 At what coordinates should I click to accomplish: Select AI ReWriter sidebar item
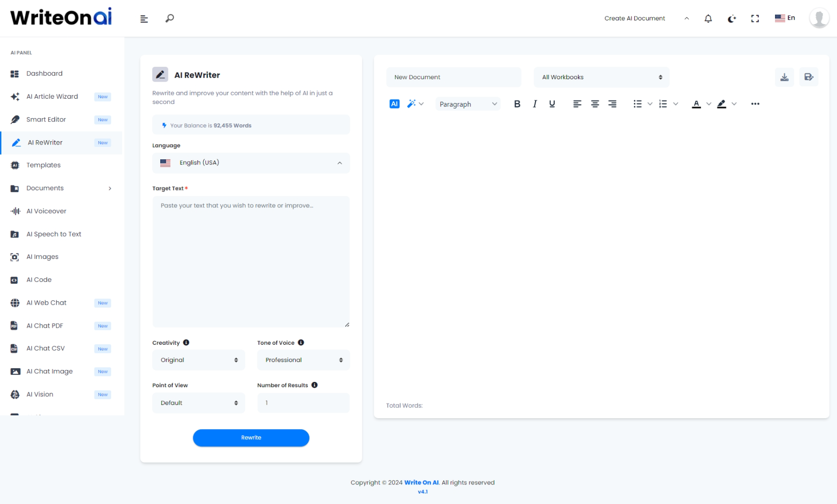tap(61, 143)
